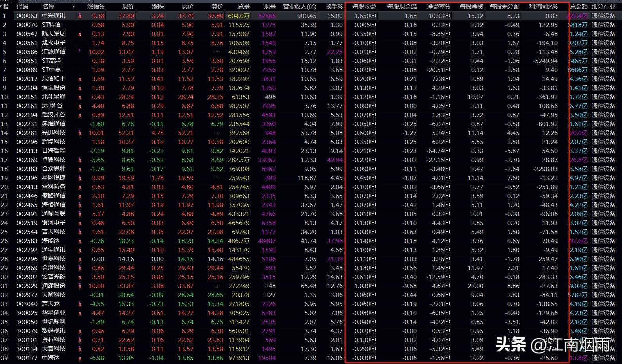Screen dimensions: 622x364
Task: Click report-period icon beside 1.650 earnings
Action: click(373, 16)
